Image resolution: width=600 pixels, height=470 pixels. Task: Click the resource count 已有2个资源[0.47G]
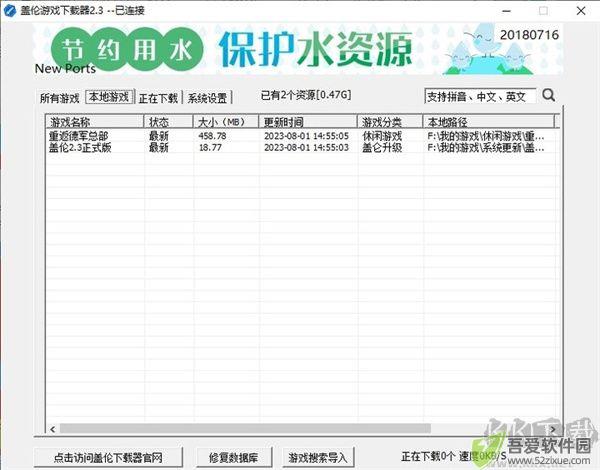point(306,95)
